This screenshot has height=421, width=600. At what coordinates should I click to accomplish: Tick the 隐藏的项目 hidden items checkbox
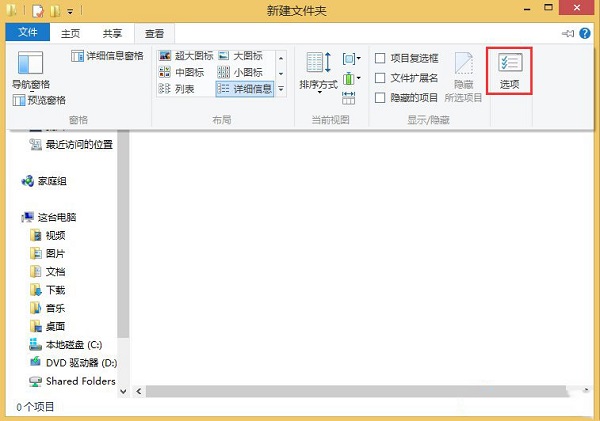380,97
